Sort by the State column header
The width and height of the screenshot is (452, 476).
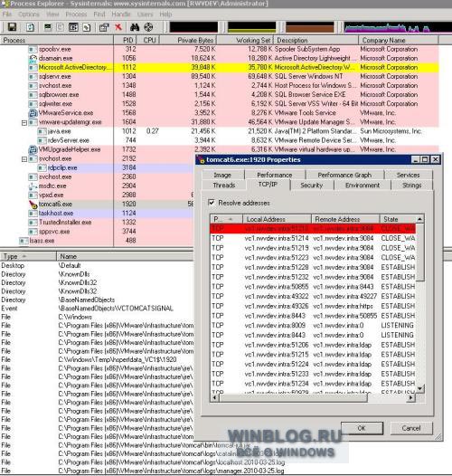(x=398, y=219)
